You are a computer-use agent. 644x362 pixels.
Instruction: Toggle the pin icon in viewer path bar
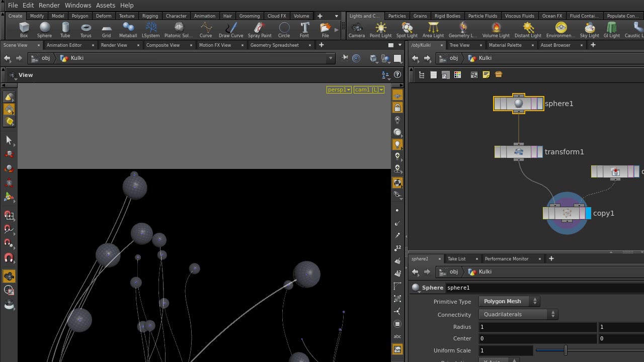(345, 58)
